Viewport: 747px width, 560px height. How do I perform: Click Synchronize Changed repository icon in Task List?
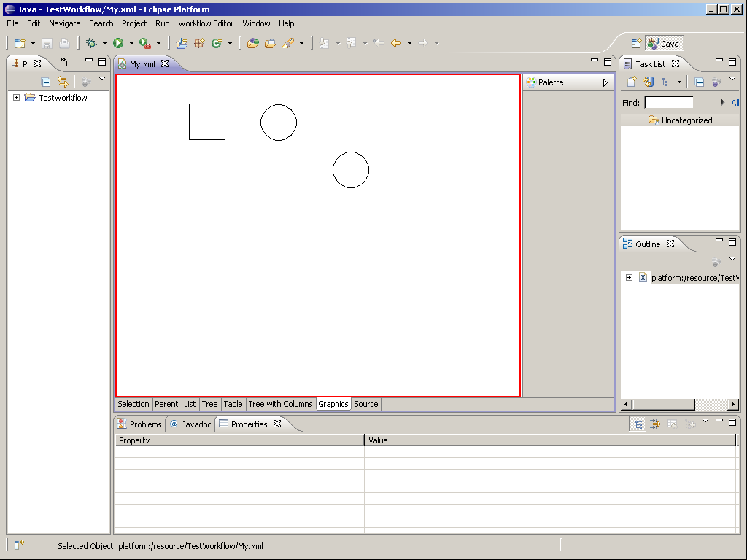click(648, 82)
